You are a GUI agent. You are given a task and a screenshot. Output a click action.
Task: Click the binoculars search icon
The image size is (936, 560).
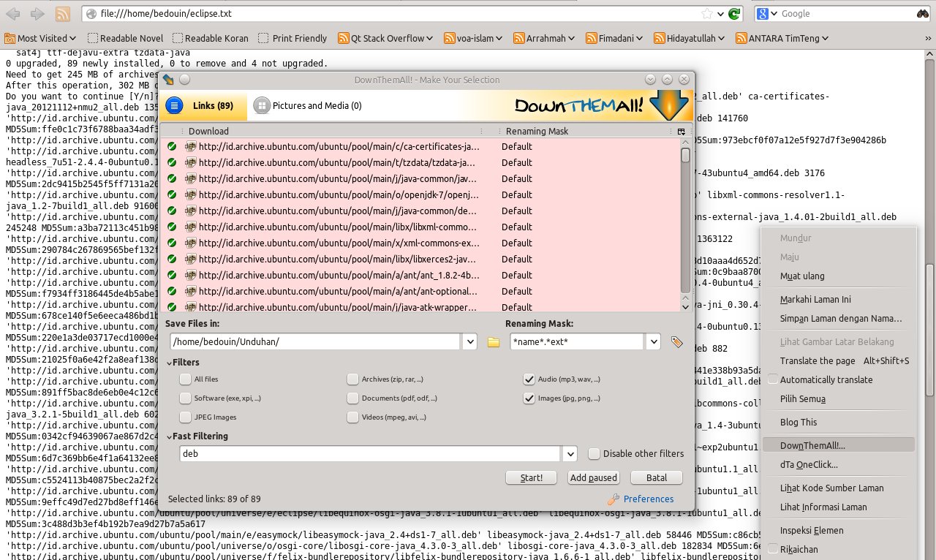click(x=922, y=14)
